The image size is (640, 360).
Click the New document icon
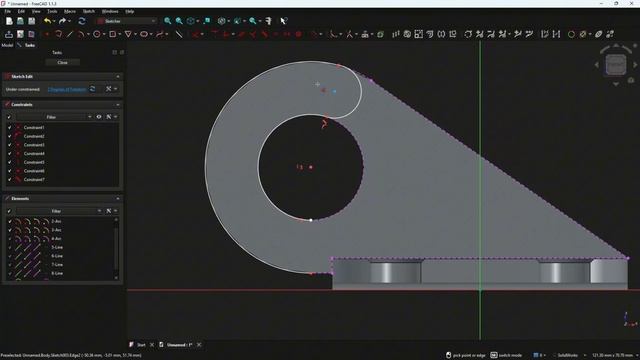click(9, 21)
